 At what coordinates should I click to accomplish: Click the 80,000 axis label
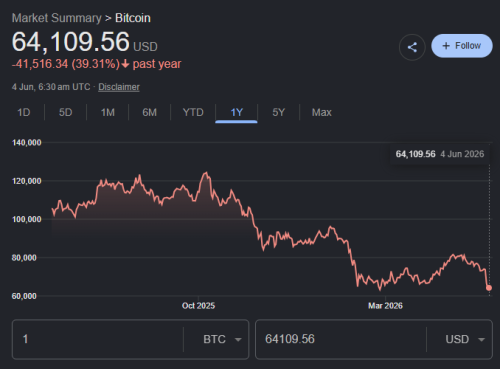[x=24, y=258]
